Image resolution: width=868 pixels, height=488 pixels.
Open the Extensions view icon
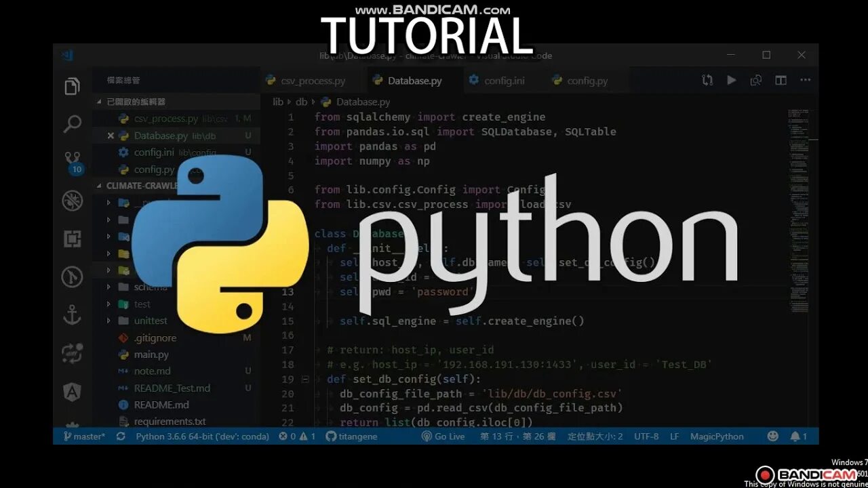72,239
